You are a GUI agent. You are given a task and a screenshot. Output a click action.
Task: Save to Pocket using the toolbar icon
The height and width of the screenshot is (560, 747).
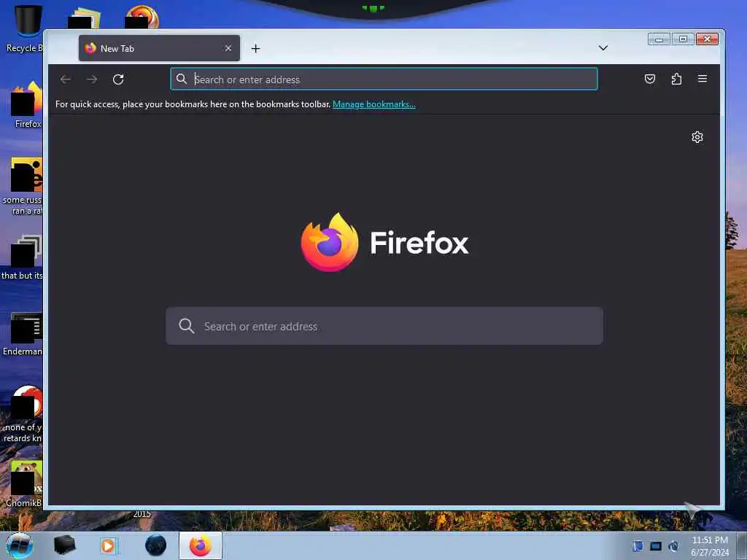(650, 79)
